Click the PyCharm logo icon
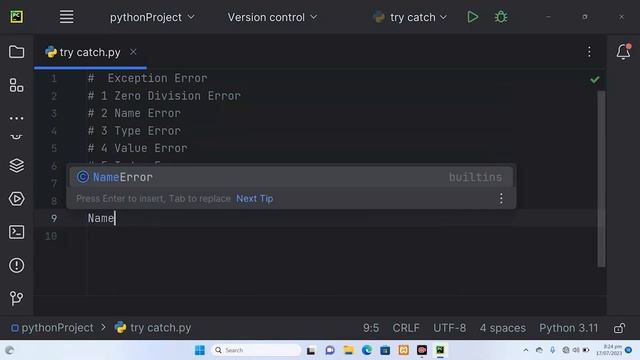 point(16,17)
